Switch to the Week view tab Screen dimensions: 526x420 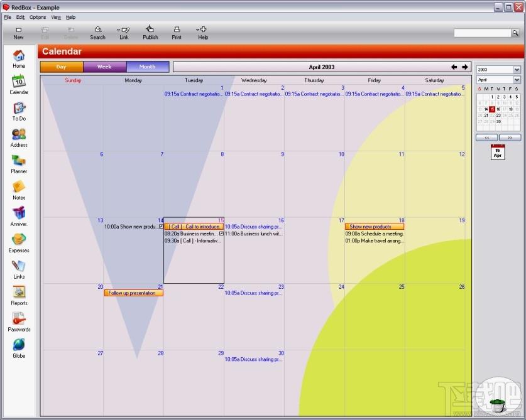coord(105,67)
